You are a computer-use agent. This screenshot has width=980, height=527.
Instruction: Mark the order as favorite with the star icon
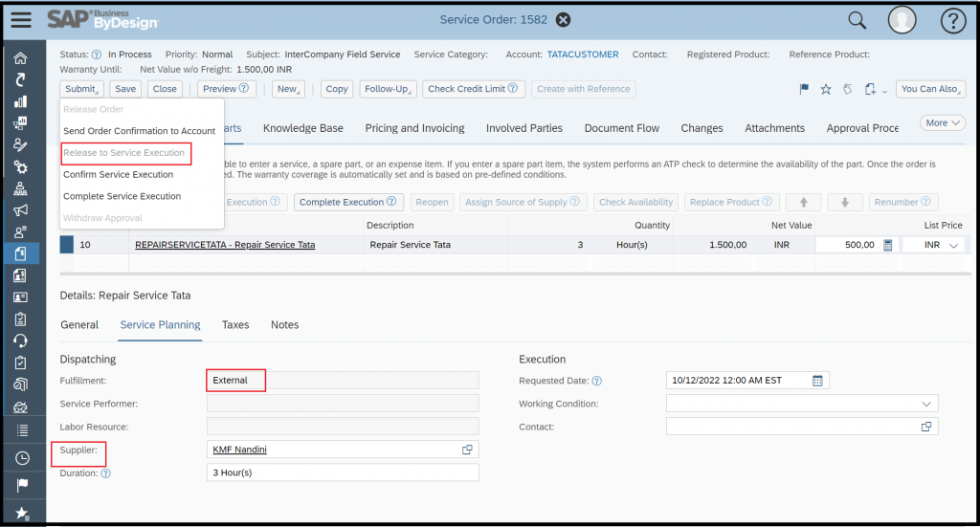(826, 89)
